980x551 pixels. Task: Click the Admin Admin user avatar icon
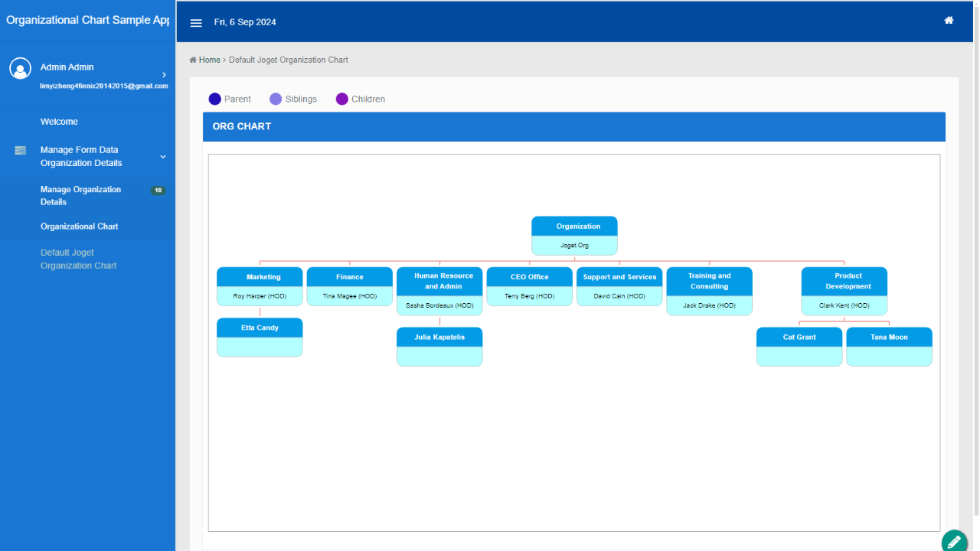tap(20, 68)
